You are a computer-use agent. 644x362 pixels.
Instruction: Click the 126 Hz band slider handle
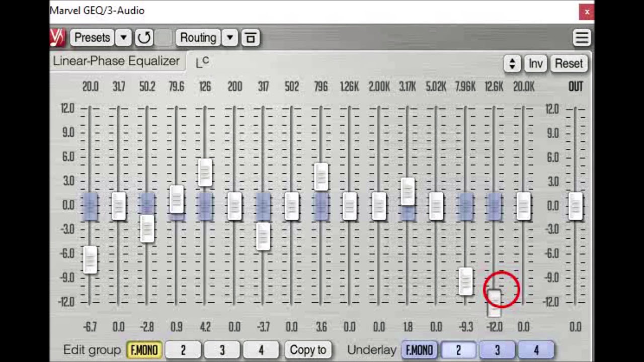[x=205, y=172]
